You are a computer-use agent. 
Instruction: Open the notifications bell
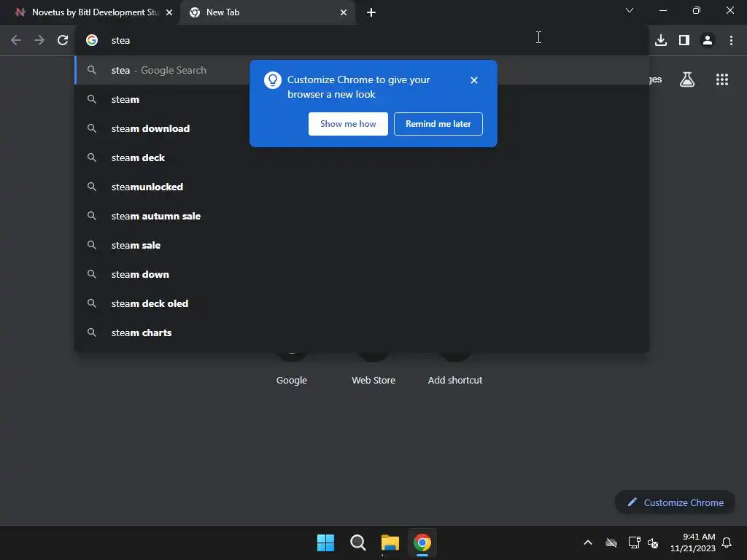point(727,542)
